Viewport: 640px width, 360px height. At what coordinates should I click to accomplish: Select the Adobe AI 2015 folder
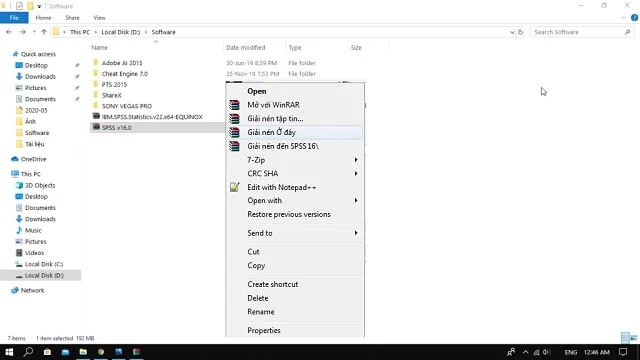[x=122, y=63]
